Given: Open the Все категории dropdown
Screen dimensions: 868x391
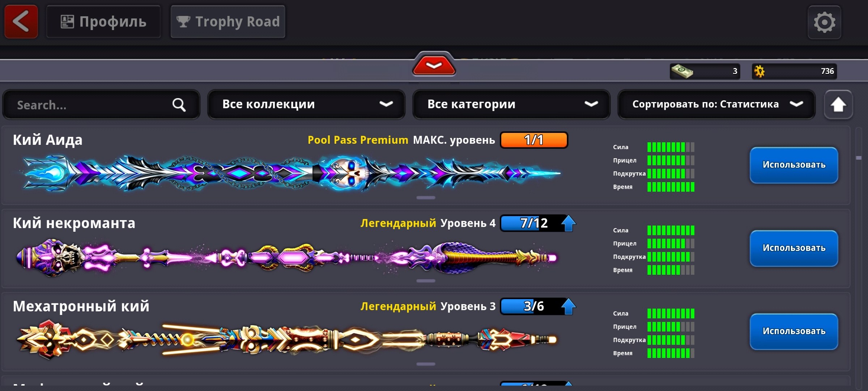Looking at the screenshot, I should pos(511,104).
